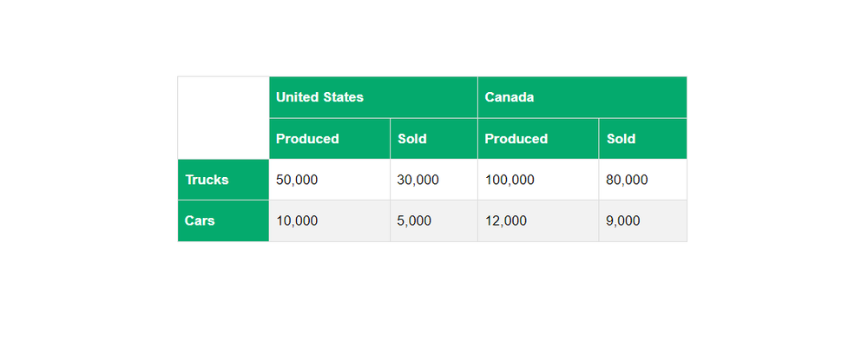Click the United States column header
The width and height of the screenshot is (868, 355).
319,97
